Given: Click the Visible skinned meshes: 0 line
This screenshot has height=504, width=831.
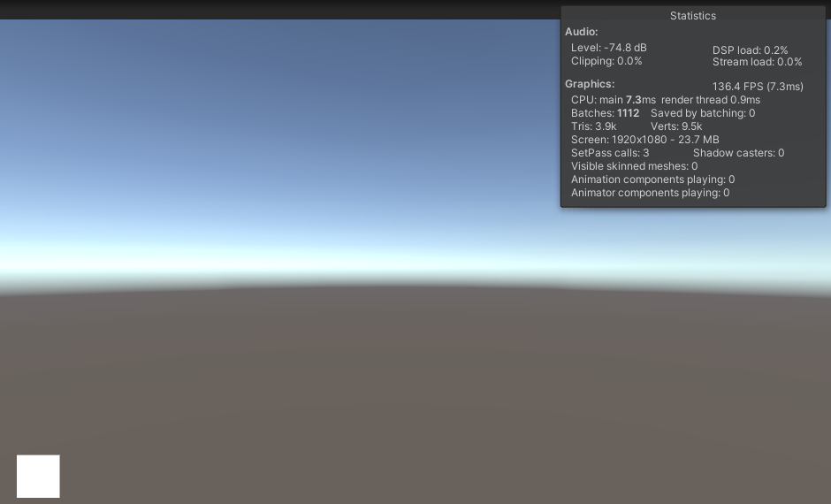Looking at the screenshot, I should (x=635, y=166).
